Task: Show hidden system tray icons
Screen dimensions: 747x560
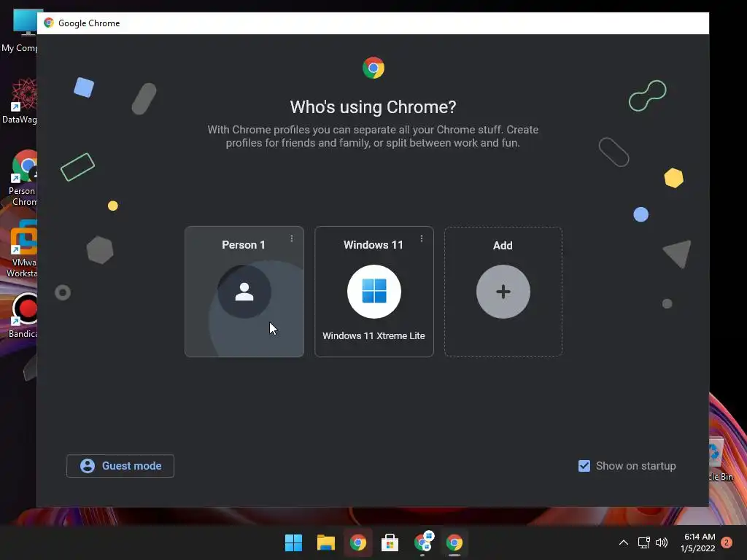Action: pyautogui.click(x=623, y=542)
